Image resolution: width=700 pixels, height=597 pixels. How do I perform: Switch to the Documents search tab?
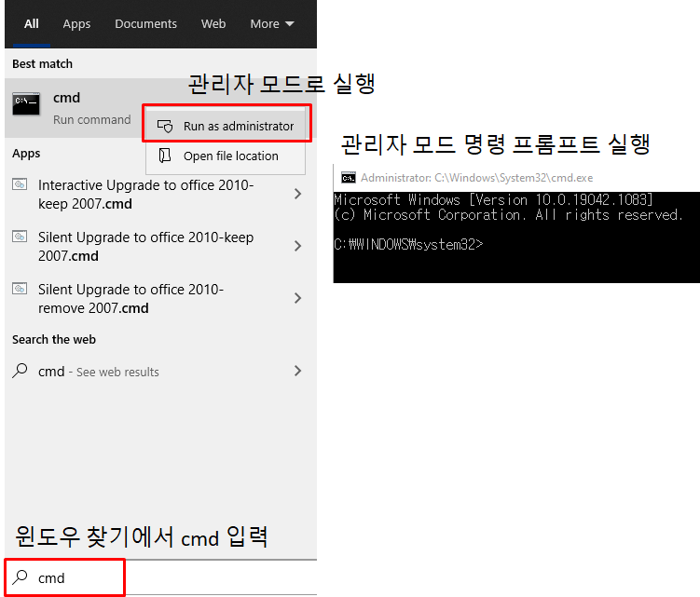[x=145, y=23]
